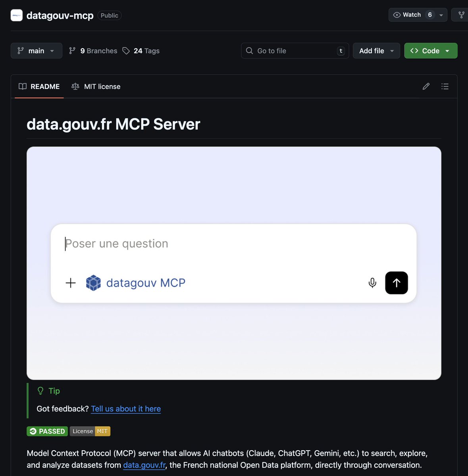Click the Poser une question image field

click(233, 244)
